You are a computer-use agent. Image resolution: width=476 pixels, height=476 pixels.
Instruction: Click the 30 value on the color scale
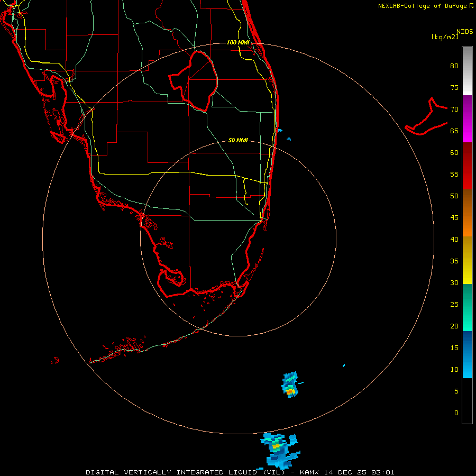(x=454, y=282)
